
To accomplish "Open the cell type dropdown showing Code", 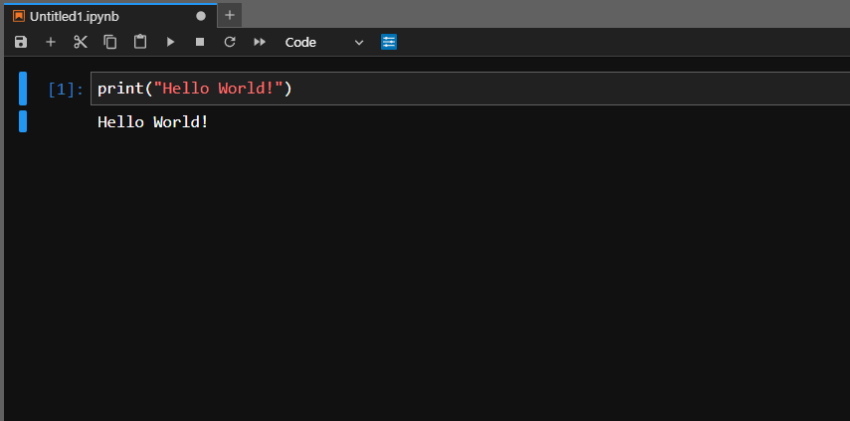I will 324,42.
